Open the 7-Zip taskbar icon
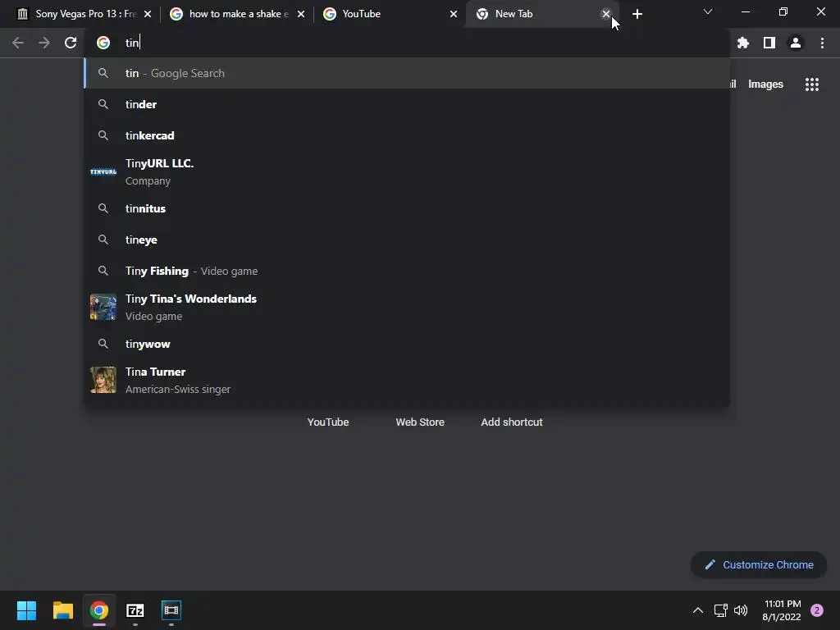This screenshot has height=630, width=840. (135, 610)
